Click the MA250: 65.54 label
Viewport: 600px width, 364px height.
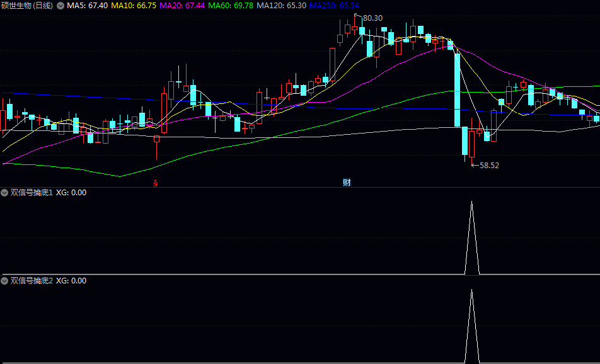click(335, 6)
